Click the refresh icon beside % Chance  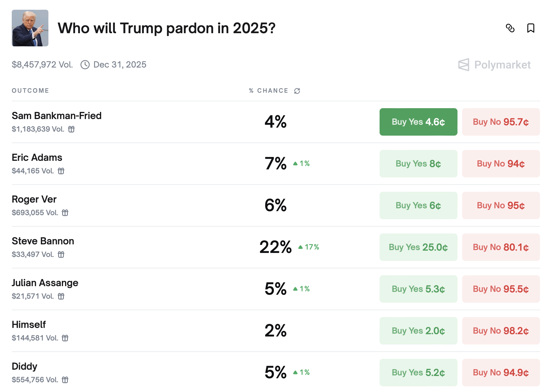[x=297, y=91]
